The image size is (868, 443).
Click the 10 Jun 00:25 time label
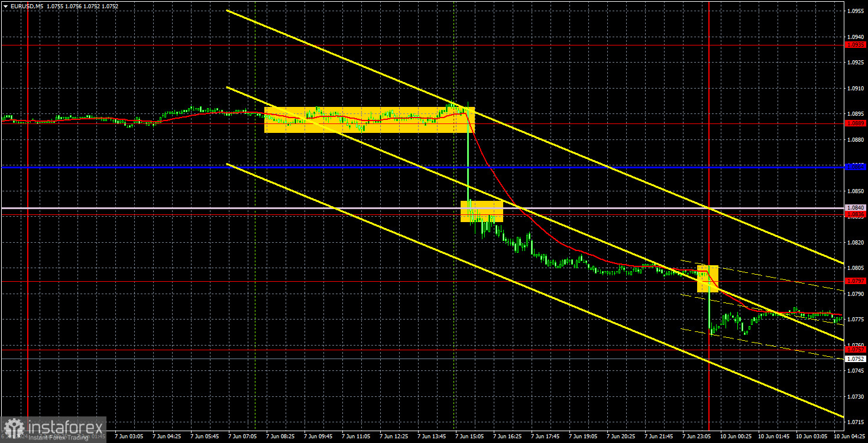pos(736,437)
